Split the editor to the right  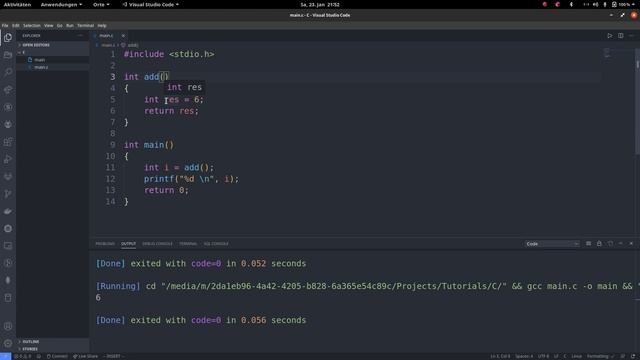(620, 36)
